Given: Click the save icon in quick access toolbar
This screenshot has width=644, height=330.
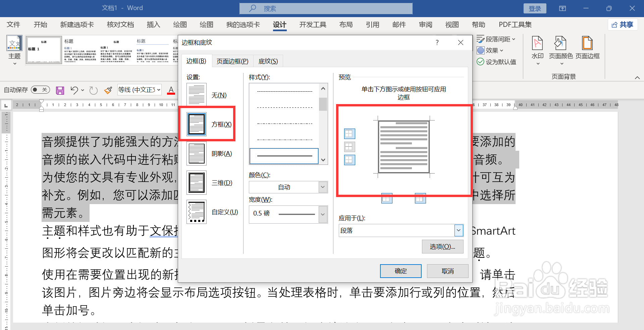Looking at the screenshot, I should tap(60, 90).
